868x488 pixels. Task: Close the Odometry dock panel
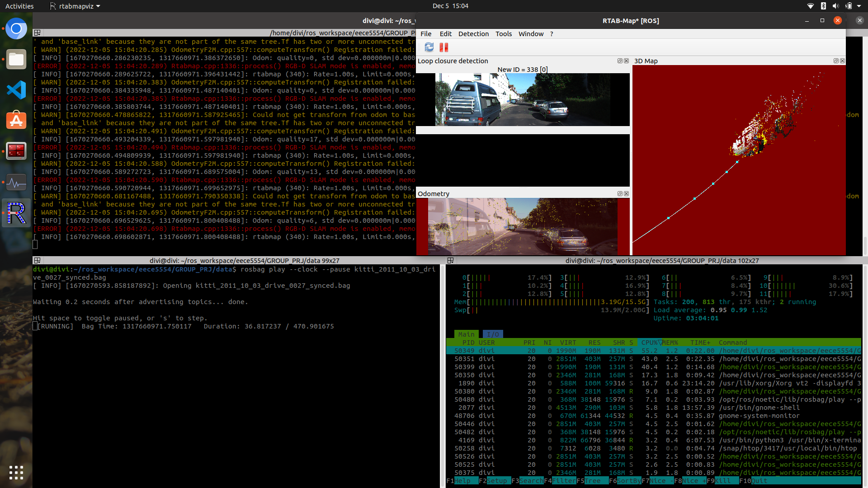627,194
